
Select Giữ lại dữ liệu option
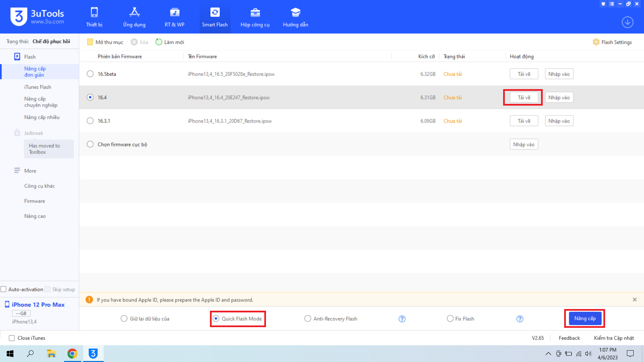124,318
